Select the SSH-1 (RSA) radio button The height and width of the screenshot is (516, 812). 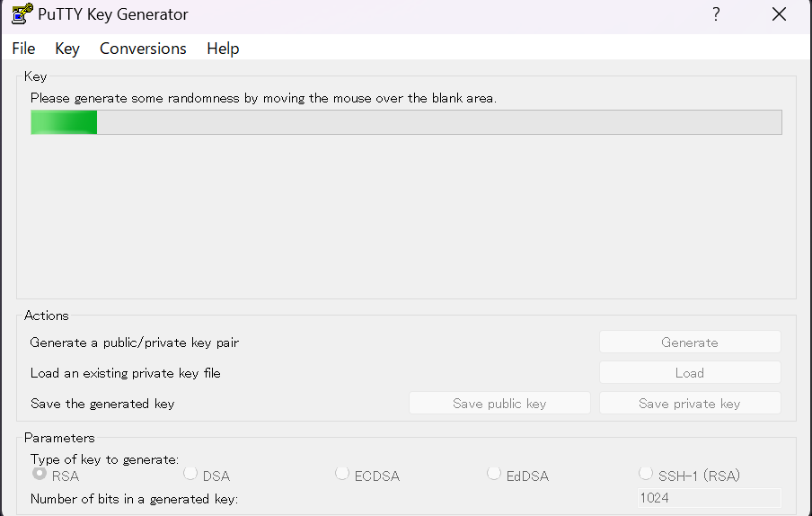[x=646, y=473]
